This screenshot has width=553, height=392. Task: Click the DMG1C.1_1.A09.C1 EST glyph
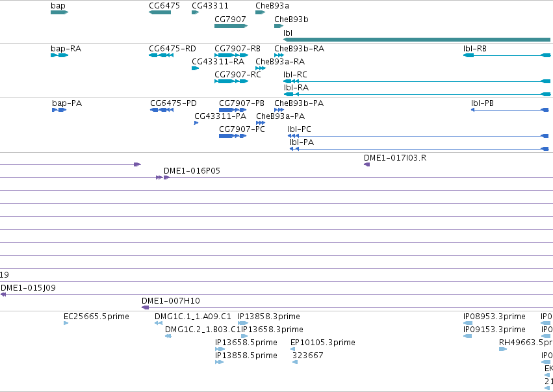pos(159,323)
